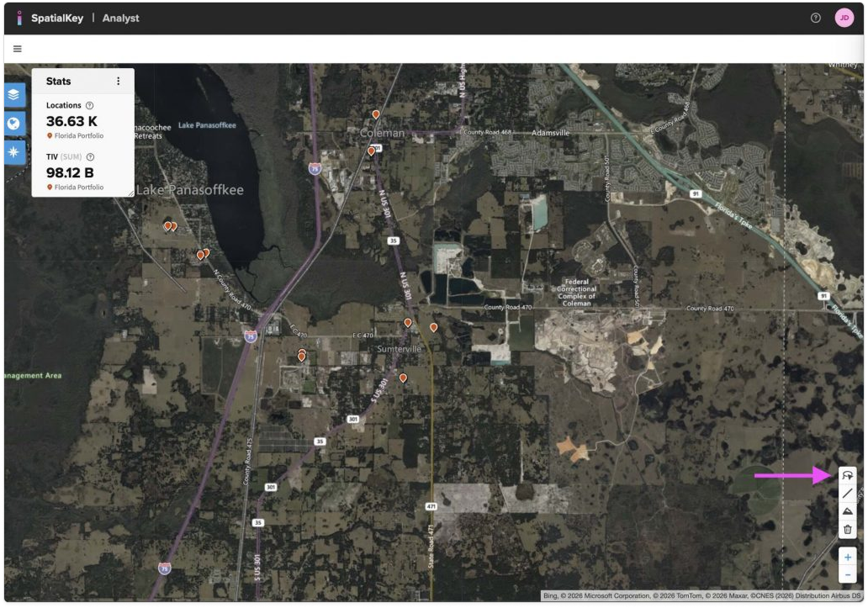Image resolution: width=868 pixels, height=608 pixels.
Task: Select the lasso selection tool
Action: coord(848,476)
